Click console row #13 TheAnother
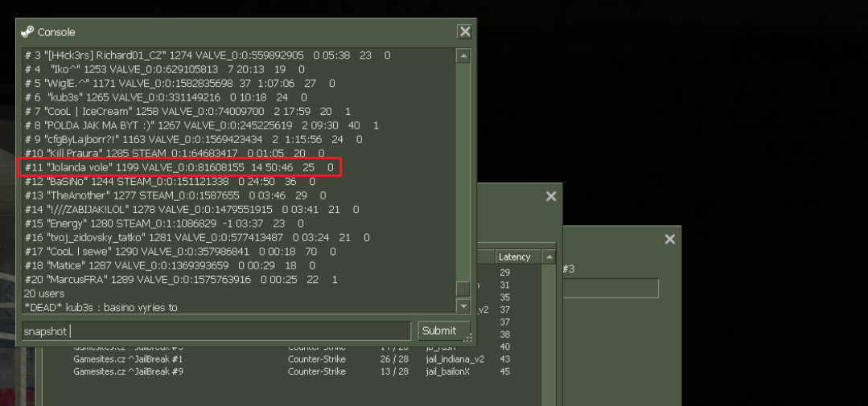Viewport: 868px width, 406px height. pos(175,195)
